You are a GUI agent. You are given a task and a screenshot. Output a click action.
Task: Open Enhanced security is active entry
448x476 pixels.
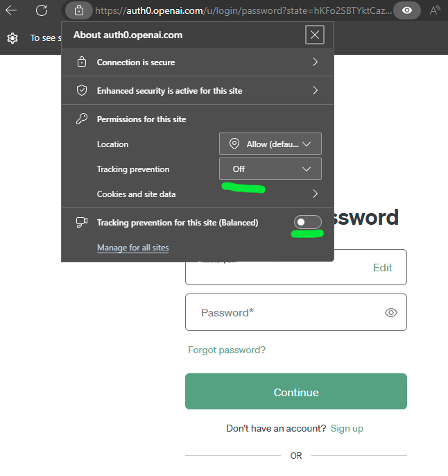[x=198, y=90]
